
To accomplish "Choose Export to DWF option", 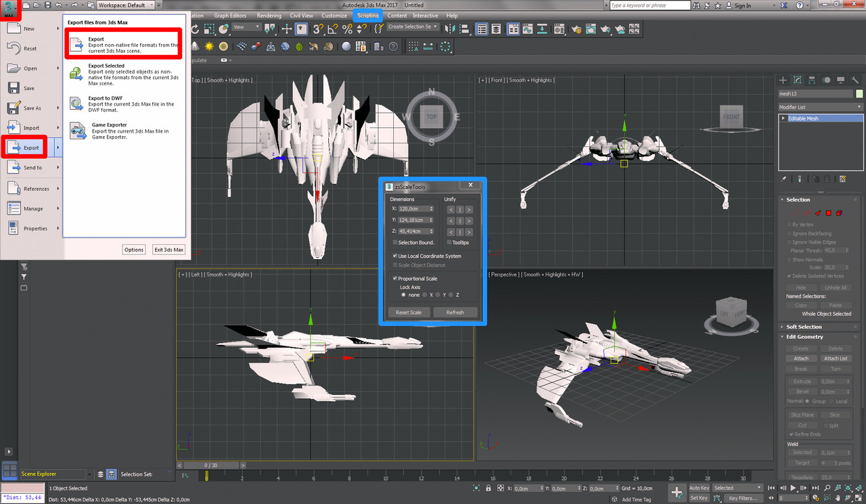I will (x=124, y=104).
